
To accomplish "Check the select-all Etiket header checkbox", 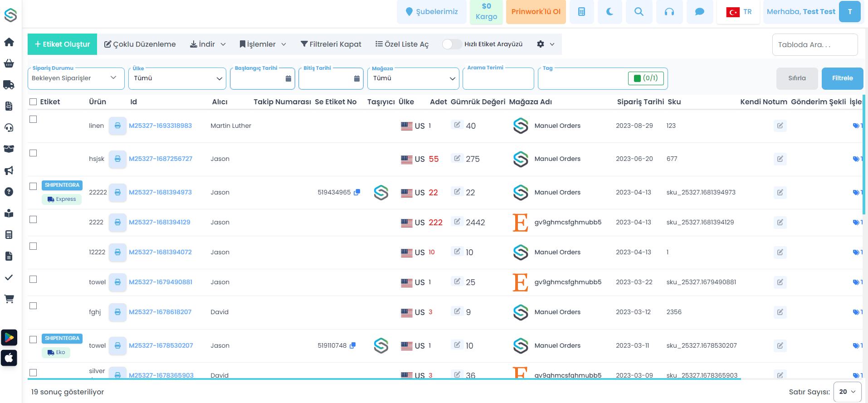I will (33, 102).
